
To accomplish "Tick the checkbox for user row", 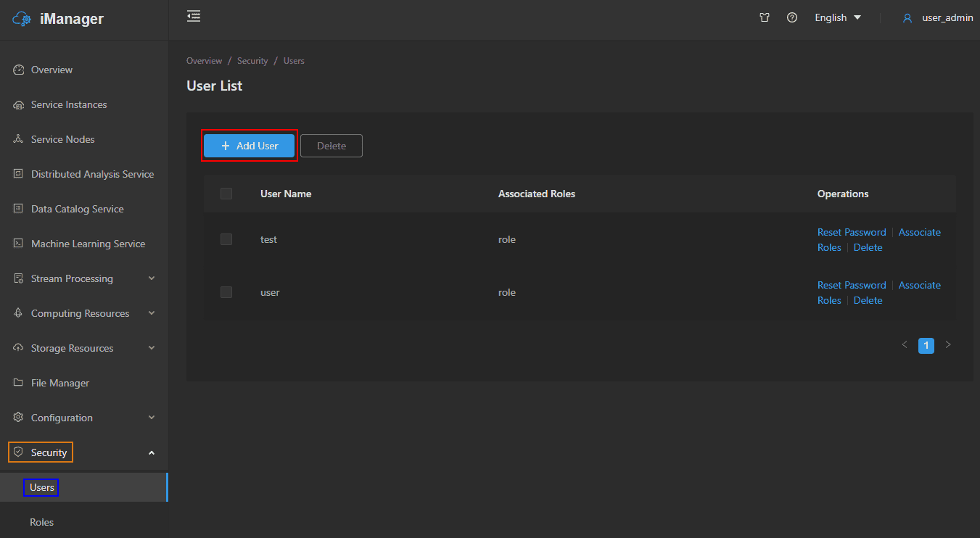I will pyautogui.click(x=226, y=292).
